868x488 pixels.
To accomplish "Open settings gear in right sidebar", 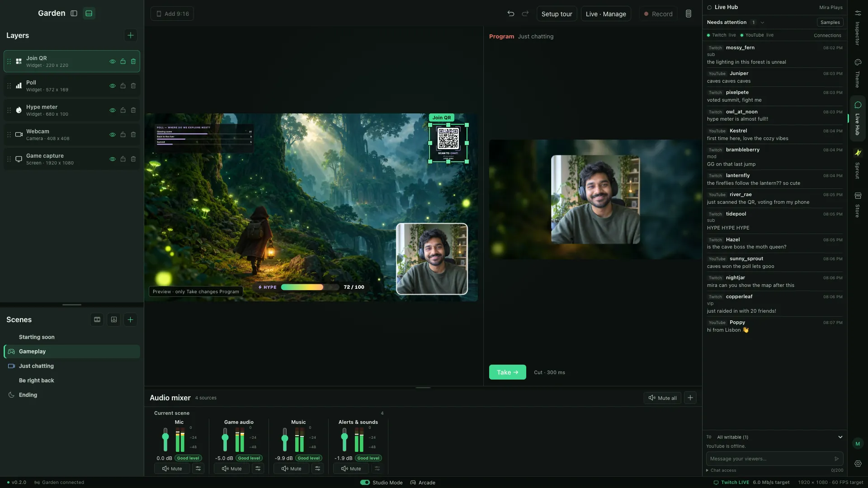I will click(x=858, y=464).
